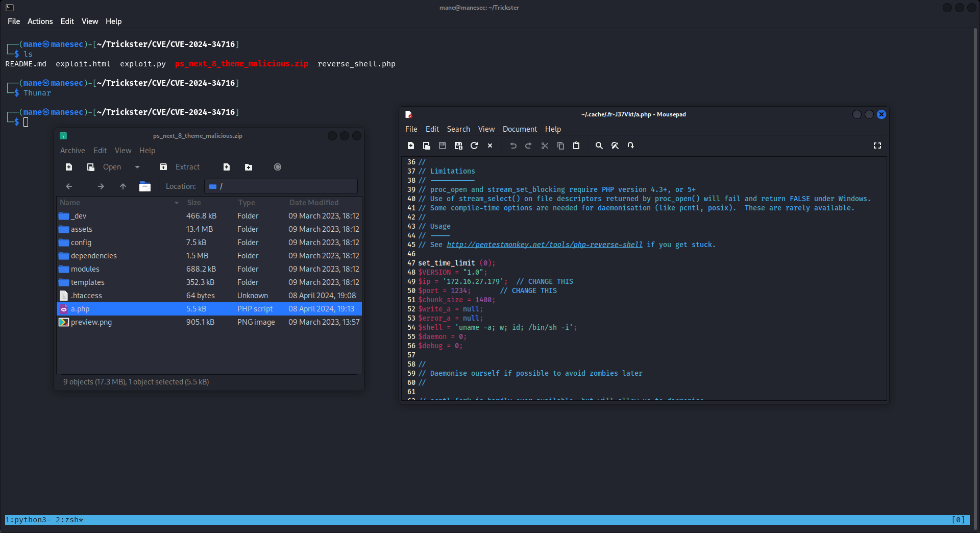This screenshot has width=980, height=533.
Task: Click the Redo icon in Mousepad
Action: (529, 146)
